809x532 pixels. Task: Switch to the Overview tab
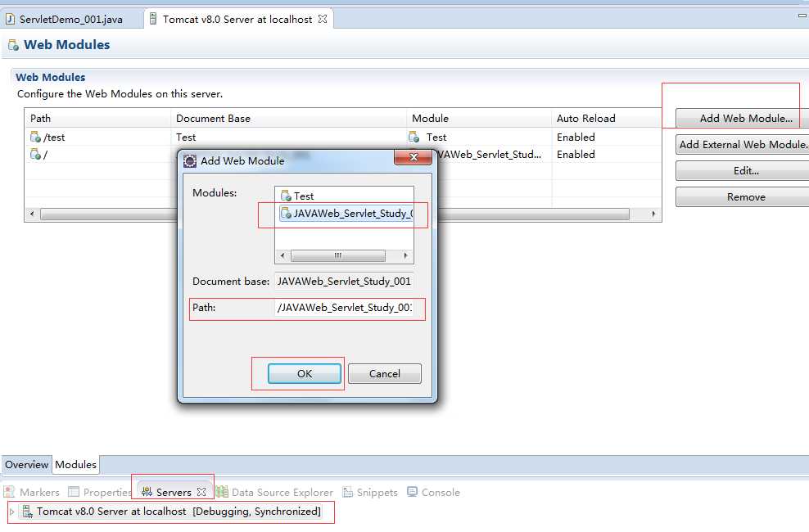click(26, 464)
